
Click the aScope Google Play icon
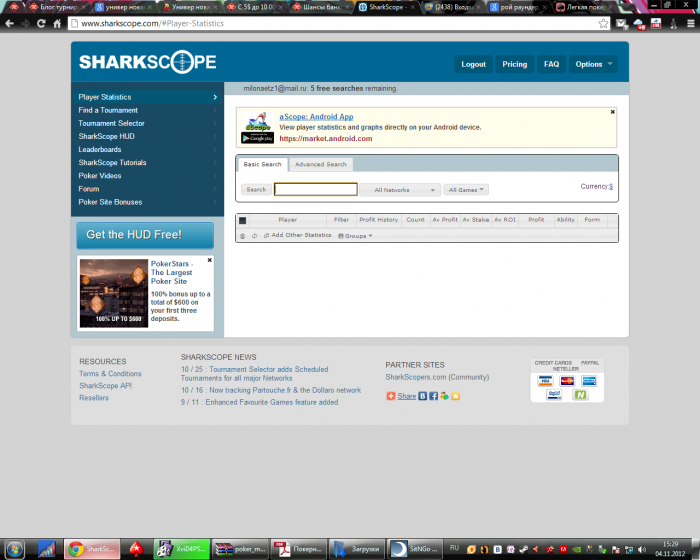258,138
